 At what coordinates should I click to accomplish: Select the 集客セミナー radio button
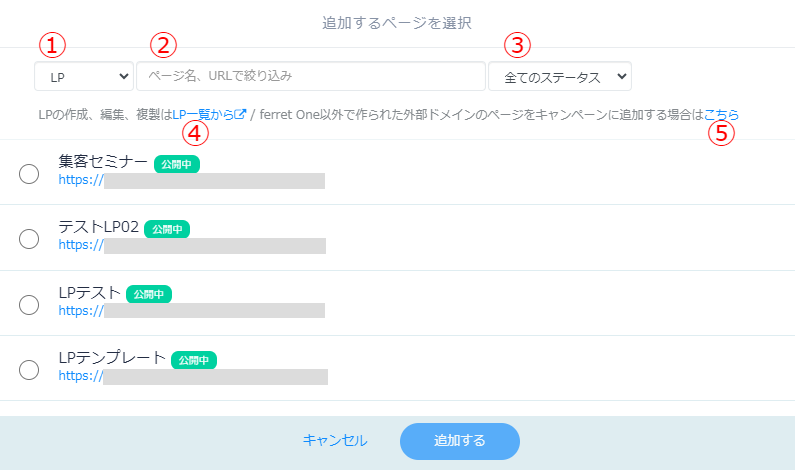(x=29, y=174)
